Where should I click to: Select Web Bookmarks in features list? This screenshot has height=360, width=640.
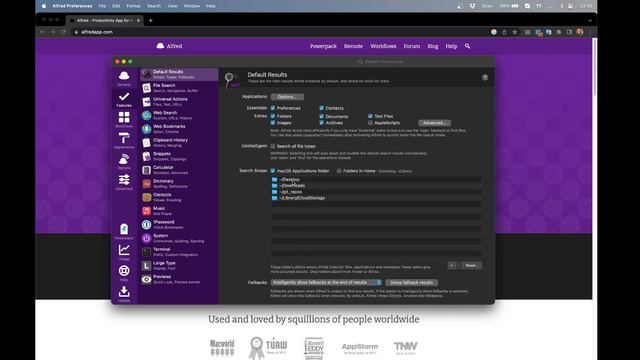(179, 129)
